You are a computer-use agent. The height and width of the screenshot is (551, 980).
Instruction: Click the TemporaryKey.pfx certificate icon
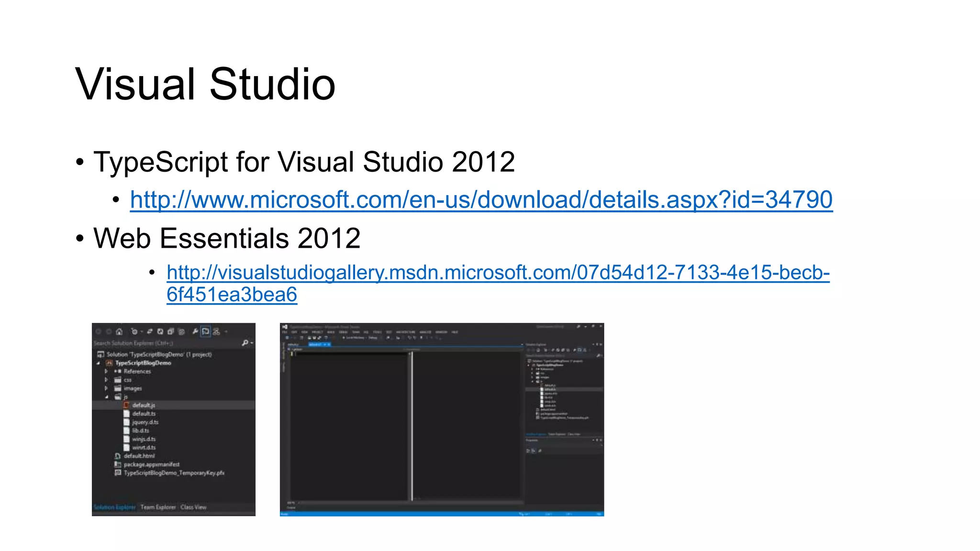tap(118, 473)
